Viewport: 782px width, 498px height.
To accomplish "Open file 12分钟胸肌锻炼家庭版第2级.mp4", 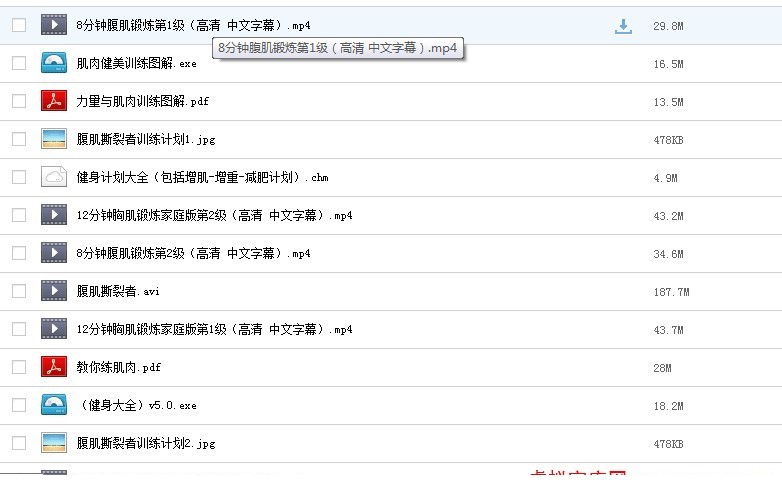I will (x=214, y=215).
